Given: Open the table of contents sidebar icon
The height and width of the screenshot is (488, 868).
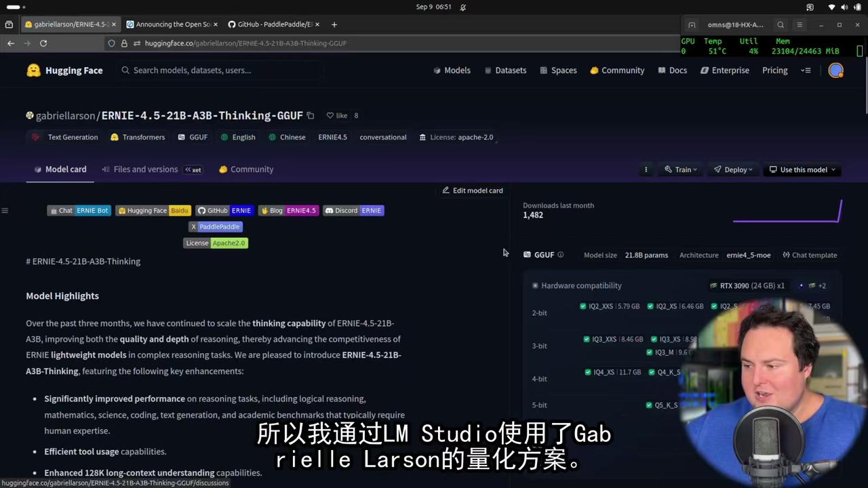Looking at the screenshot, I should tap(5, 211).
